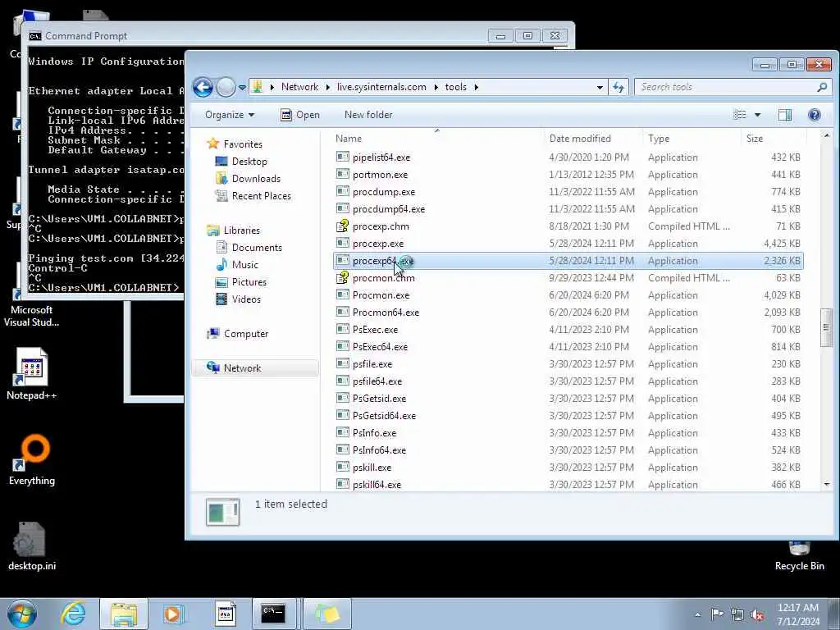Click live.sysinternals.com breadcrumb segment
840x630 pixels.
381,87
